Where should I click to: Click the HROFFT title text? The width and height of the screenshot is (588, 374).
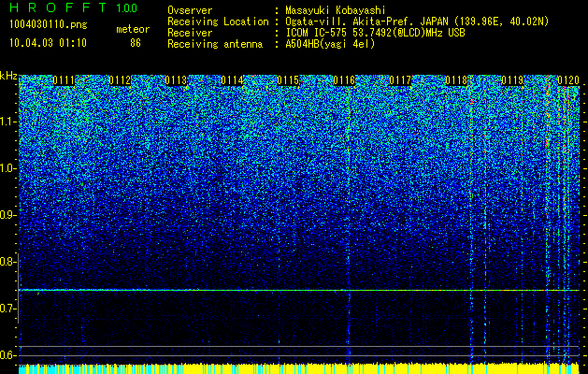[x=58, y=7]
